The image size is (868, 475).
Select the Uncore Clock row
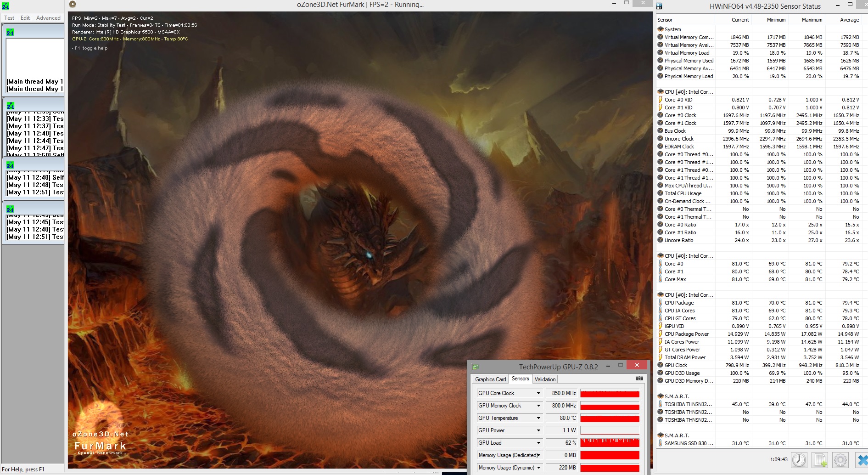pos(759,139)
